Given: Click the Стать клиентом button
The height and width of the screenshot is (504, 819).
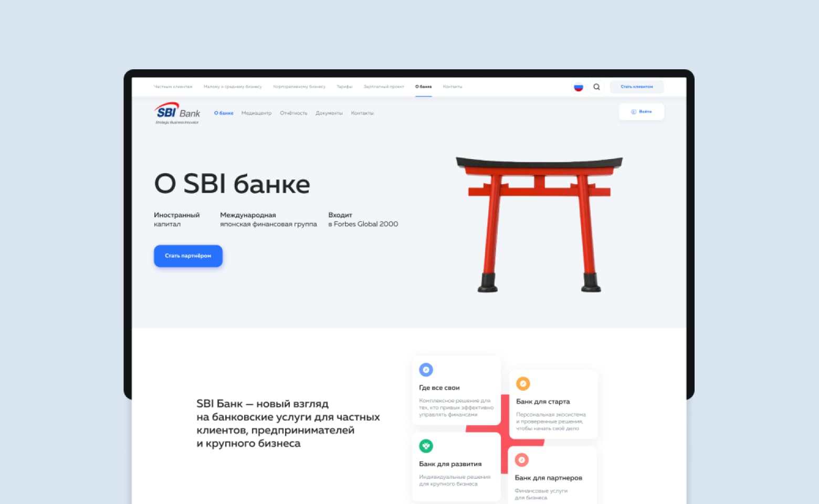Looking at the screenshot, I should [637, 87].
